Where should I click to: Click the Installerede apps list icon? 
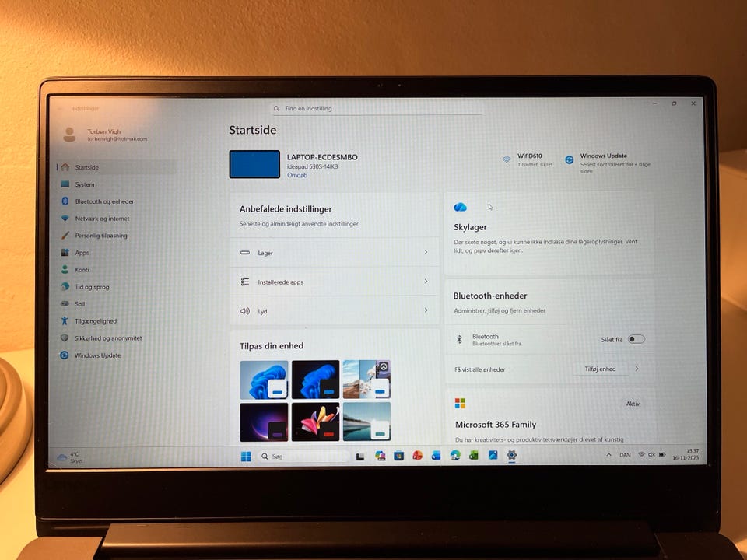245,282
